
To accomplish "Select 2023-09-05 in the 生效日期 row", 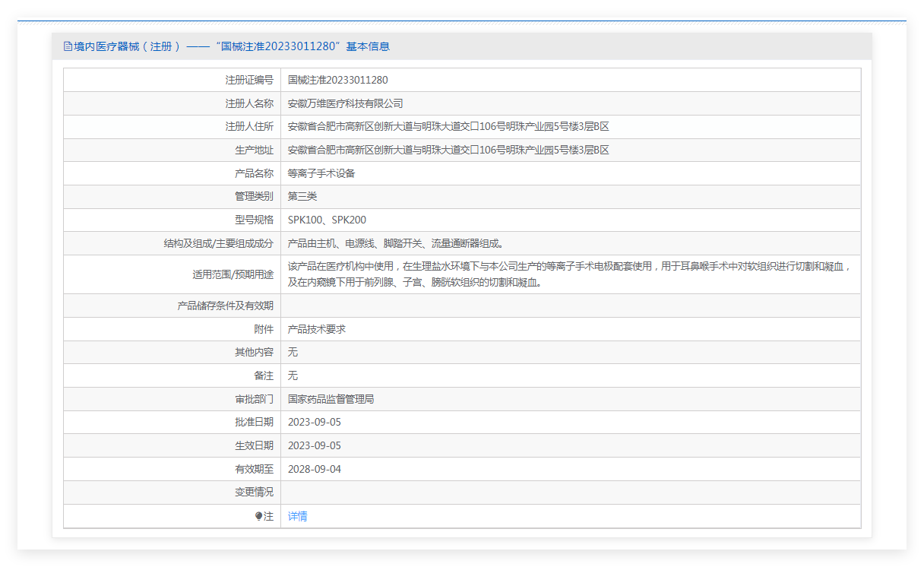I will click(315, 445).
